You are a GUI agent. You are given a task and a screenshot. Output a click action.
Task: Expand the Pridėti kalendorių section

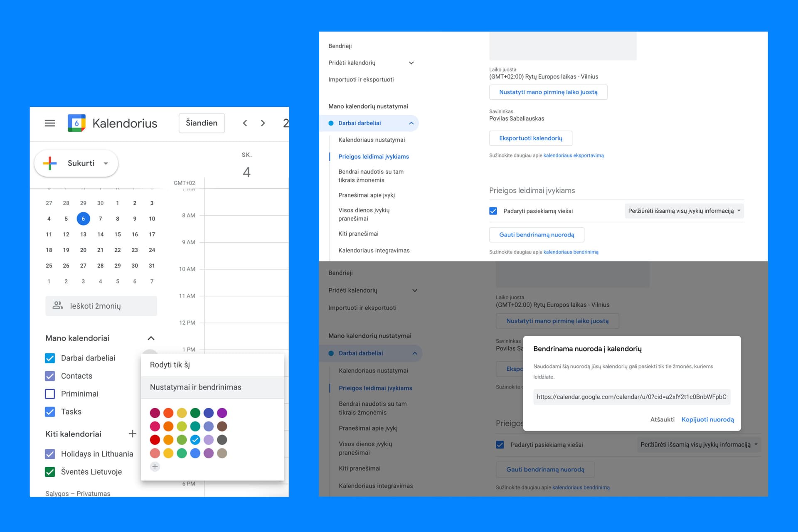[x=411, y=63]
